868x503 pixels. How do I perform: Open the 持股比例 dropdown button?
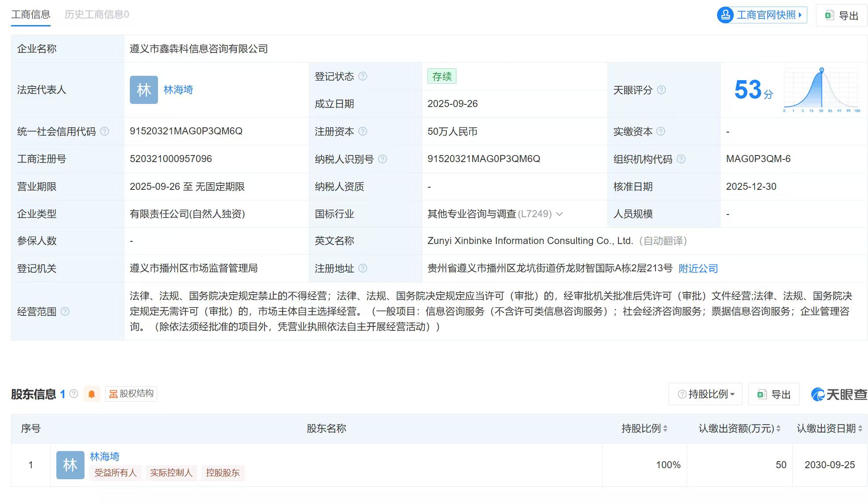(x=706, y=394)
